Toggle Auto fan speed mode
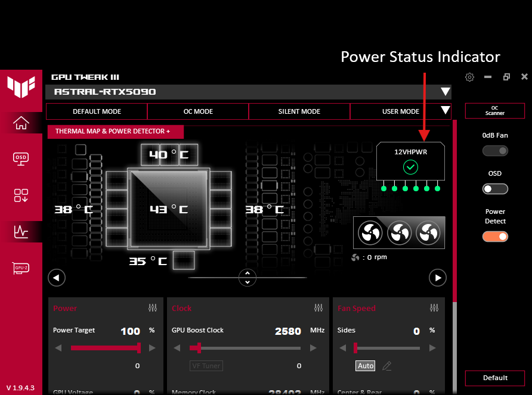The height and width of the screenshot is (395, 532). (x=366, y=366)
